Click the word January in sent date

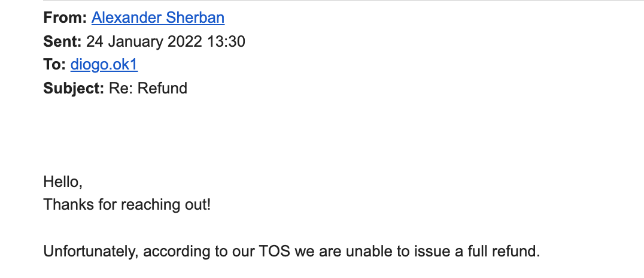click(134, 41)
